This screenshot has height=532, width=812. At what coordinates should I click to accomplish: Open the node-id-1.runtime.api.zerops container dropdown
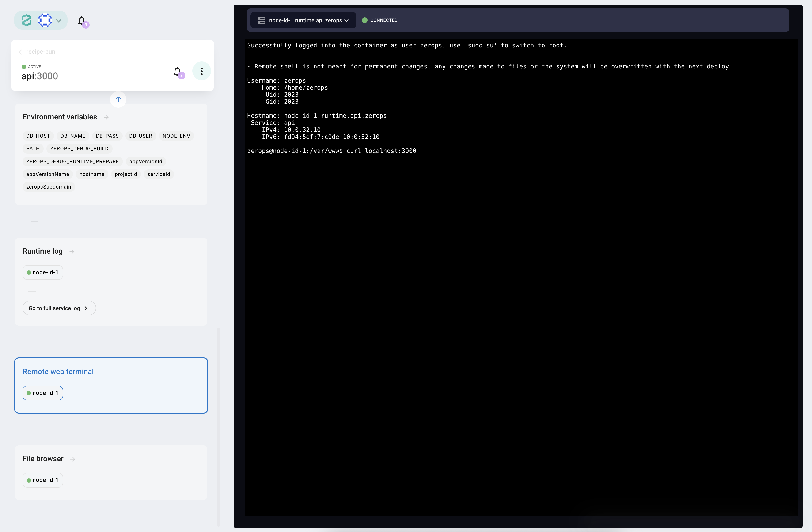[303, 20]
